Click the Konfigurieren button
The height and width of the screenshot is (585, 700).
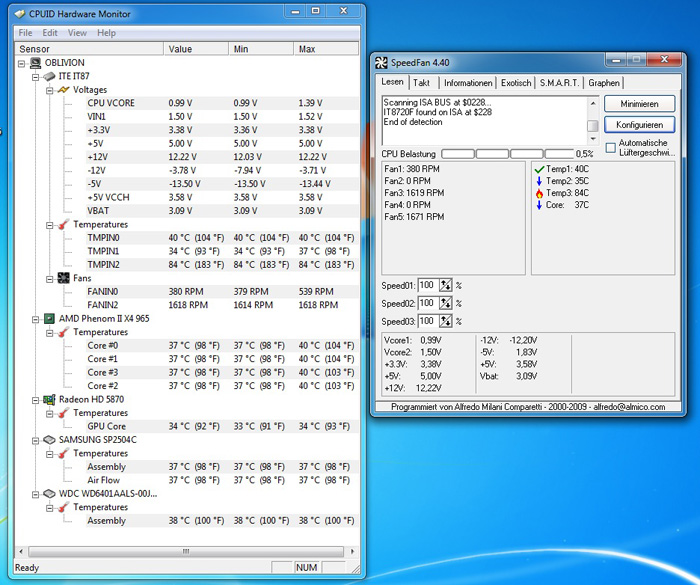pos(639,125)
